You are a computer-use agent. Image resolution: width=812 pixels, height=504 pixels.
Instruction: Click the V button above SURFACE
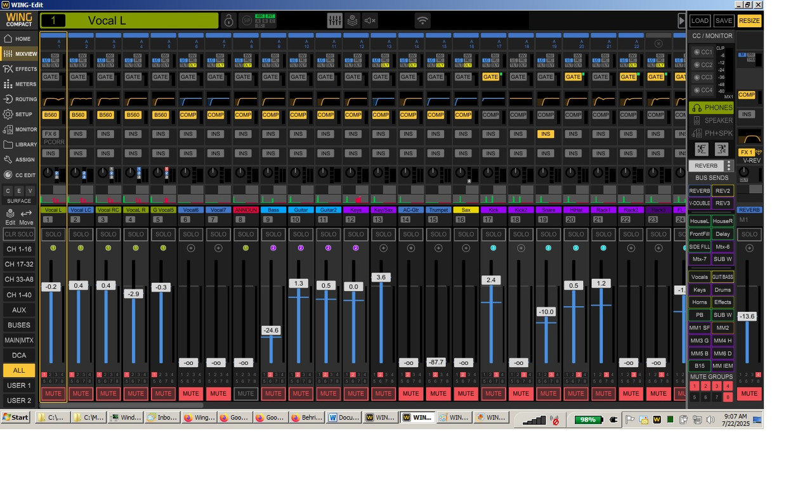coord(29,191)
